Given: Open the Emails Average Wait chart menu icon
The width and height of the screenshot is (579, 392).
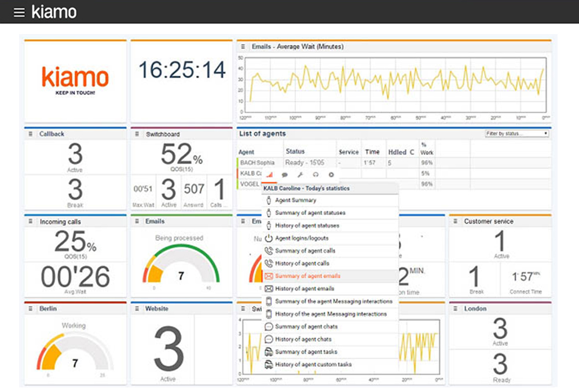Looking at the screenshot, I should click(x=243, y=46).
